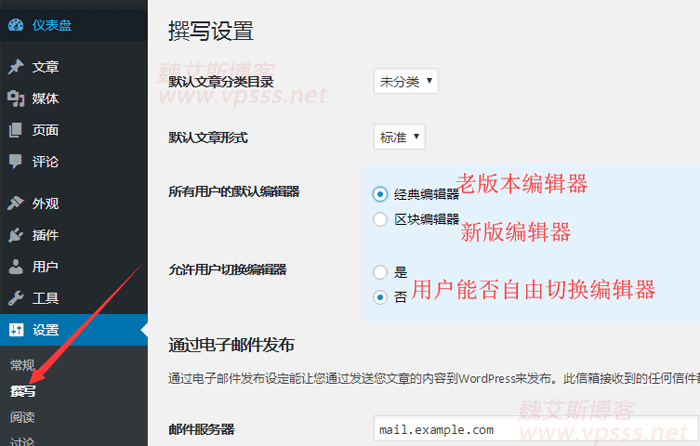700x446 pixels.
Task: Click the Pages icon in sidebar
Action: coord(15,130)
